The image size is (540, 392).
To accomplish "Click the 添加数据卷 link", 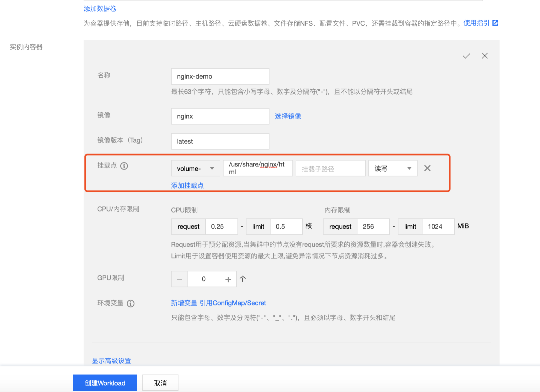I will 100,9.
